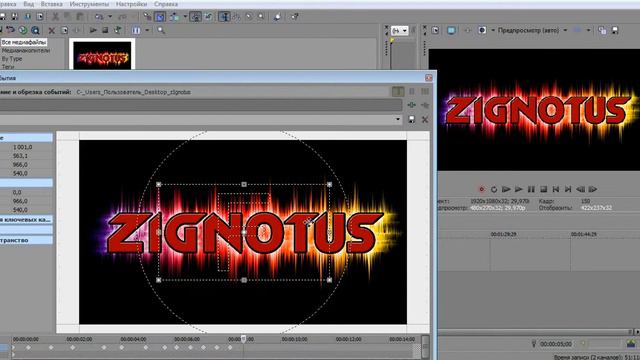
Task: Toggle the highlighted lock envelopes button
Action: pos(196,17)
